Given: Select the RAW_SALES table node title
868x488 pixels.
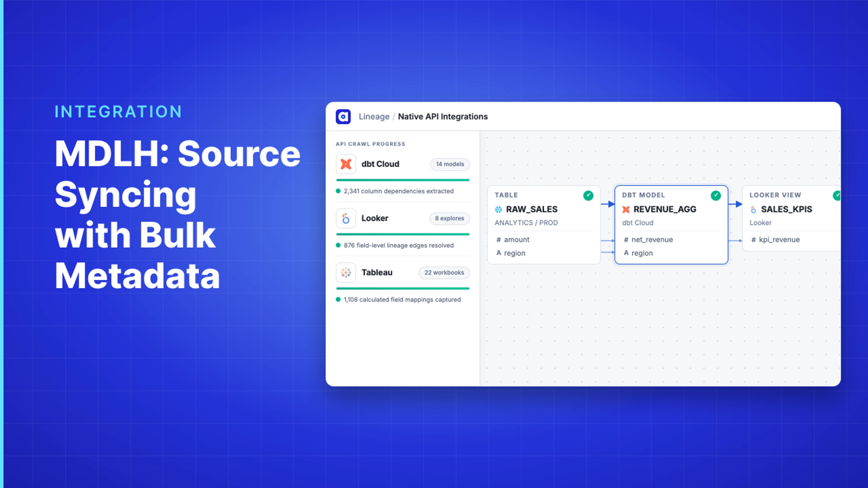Looking at the screenshot, I should click(532, 209).
